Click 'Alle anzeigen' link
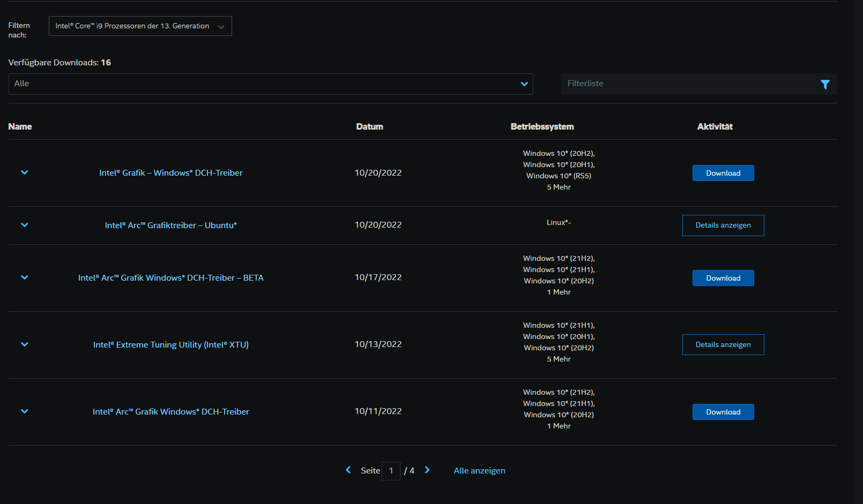863x504 pixels. point(480,471)
